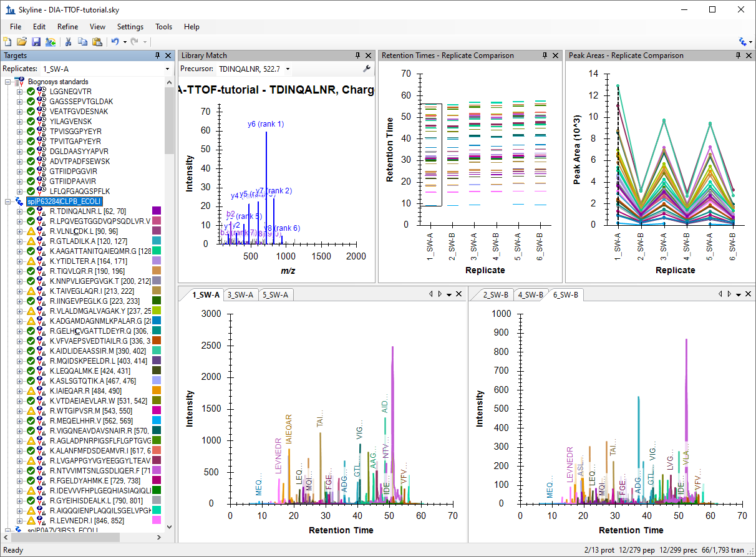Viewport: 756px width, 557px height.
Task: Open a document via the folder icon
Action: click(22, 42)
